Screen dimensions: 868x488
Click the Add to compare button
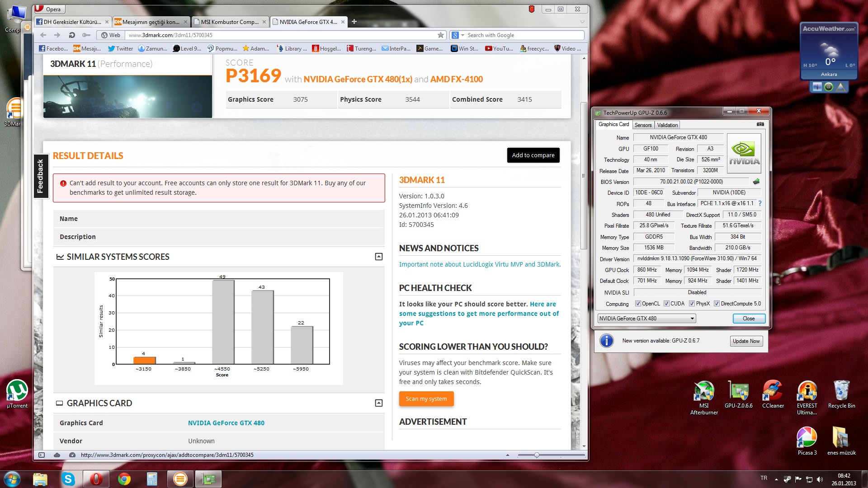(533, 155)
